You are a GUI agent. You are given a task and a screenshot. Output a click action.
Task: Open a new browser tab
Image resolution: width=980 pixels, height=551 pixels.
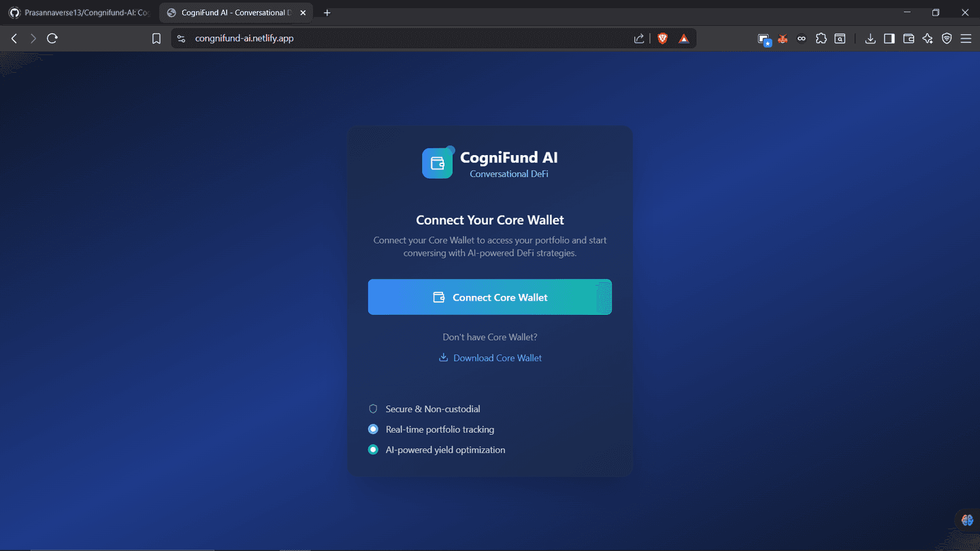point(327,13)
